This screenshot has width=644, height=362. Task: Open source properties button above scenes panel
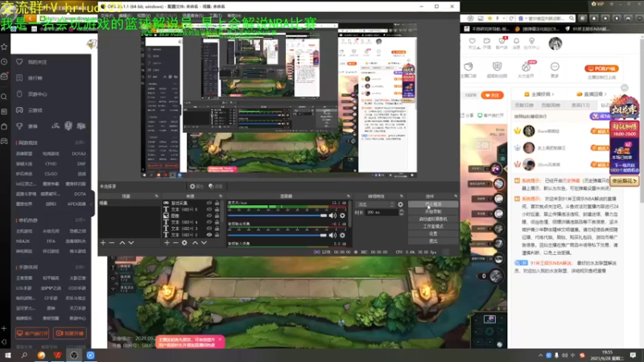pos(196,187)
